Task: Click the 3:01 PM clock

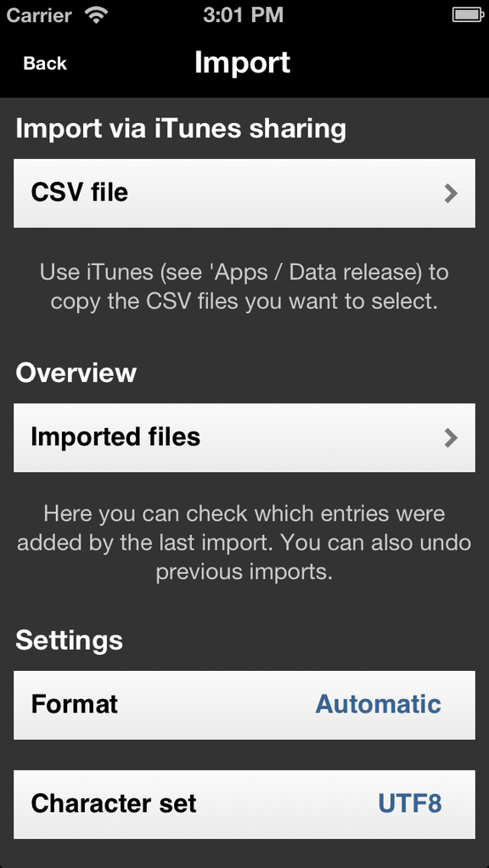Action: (243, 15)
